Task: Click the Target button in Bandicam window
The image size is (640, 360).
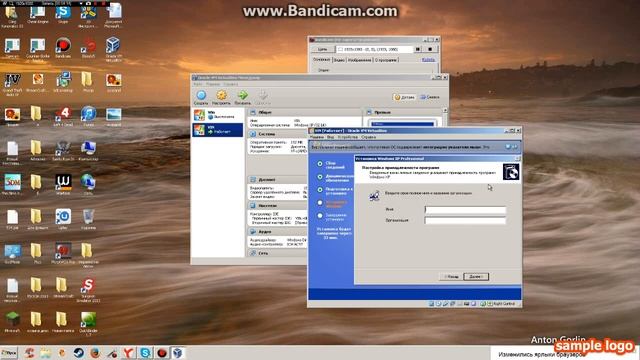Action: [x=322, y=49]
